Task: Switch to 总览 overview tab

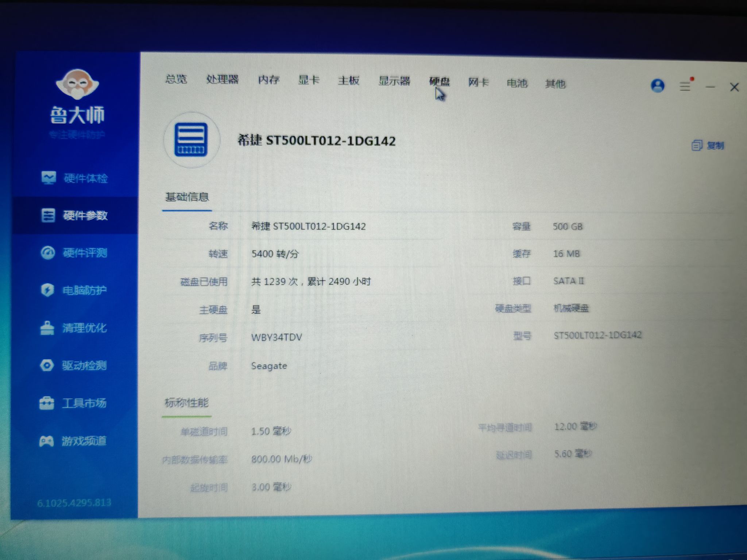Action: (176, 79)
